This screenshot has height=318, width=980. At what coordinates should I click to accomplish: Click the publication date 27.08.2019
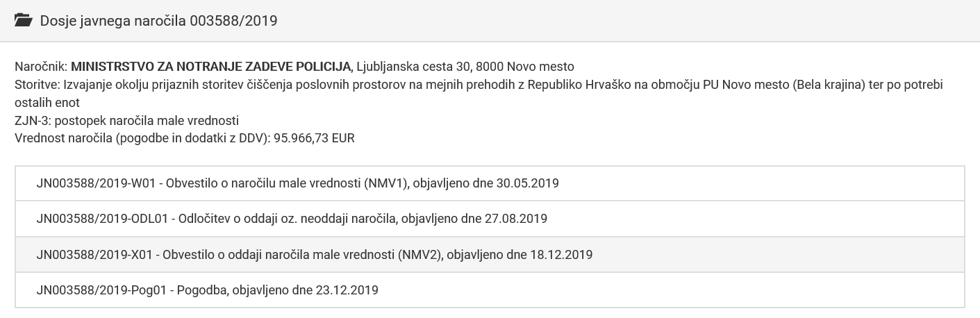point(516,219)
